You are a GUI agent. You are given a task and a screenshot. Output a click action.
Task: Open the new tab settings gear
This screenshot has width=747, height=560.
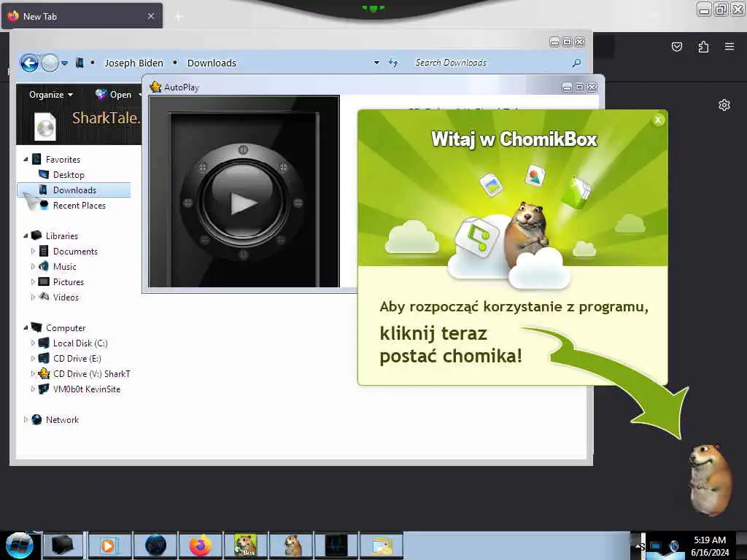[724, 105]
